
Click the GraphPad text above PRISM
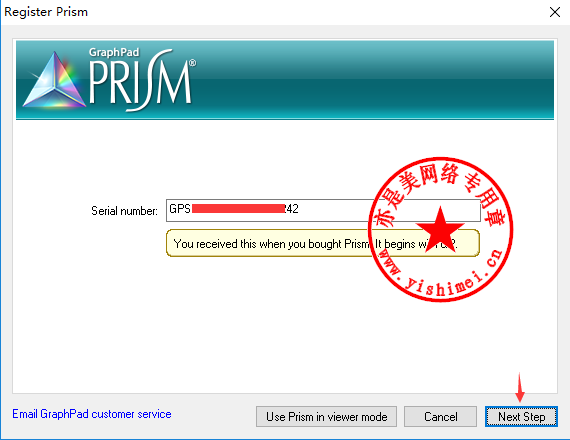pos(114,52)
